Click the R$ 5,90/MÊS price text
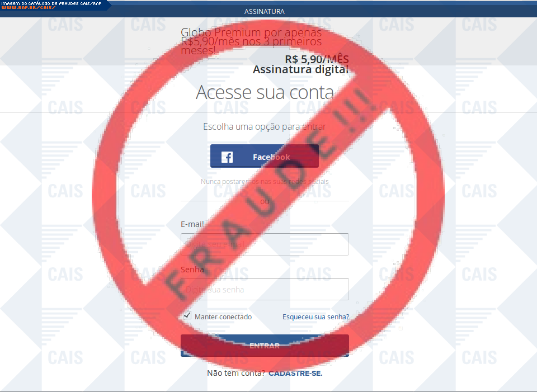This screenshot has width=537, height=392. click(x=317, y=59)
